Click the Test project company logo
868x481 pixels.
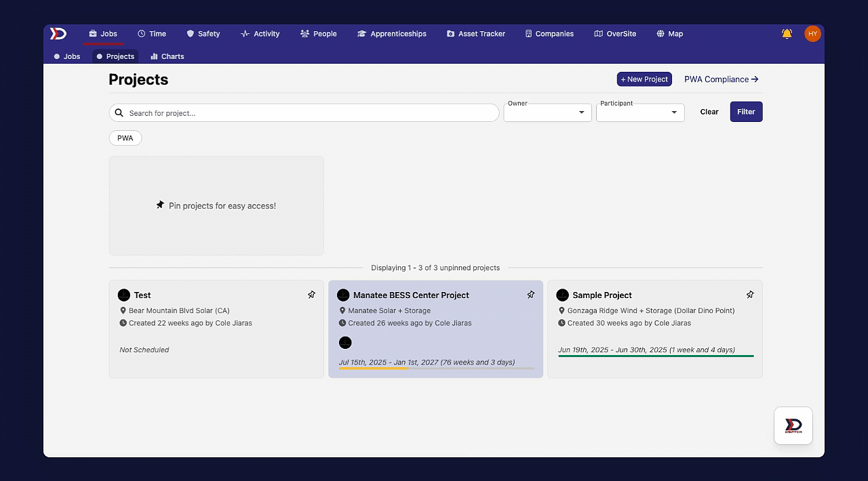coord(124,295)
